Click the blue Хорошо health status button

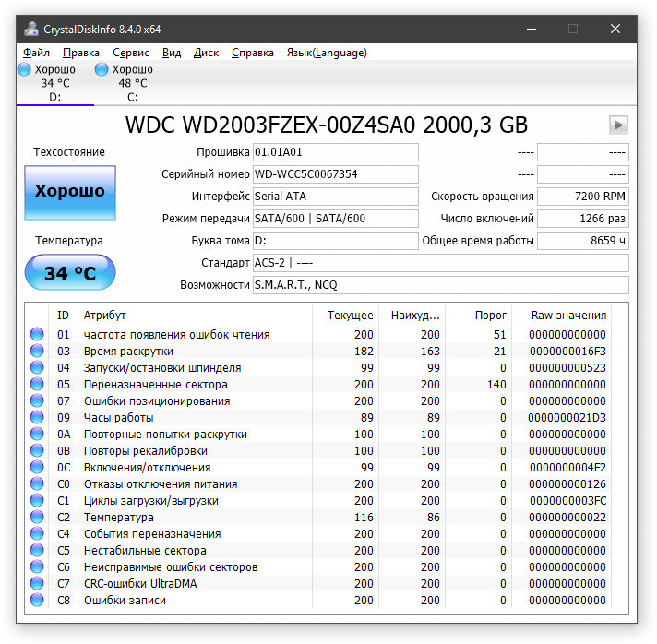tap(70, 192)
